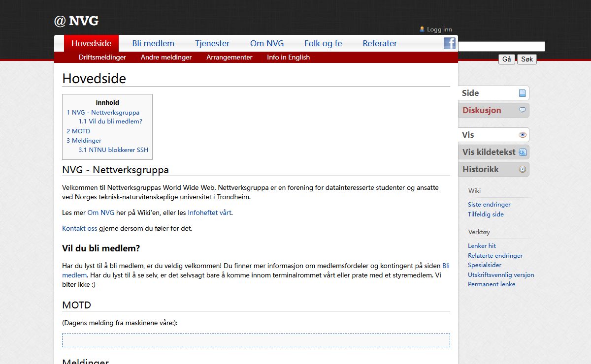Click the Permanent lenke link
The height and width of the screenshot is (364, 591).
492,284
